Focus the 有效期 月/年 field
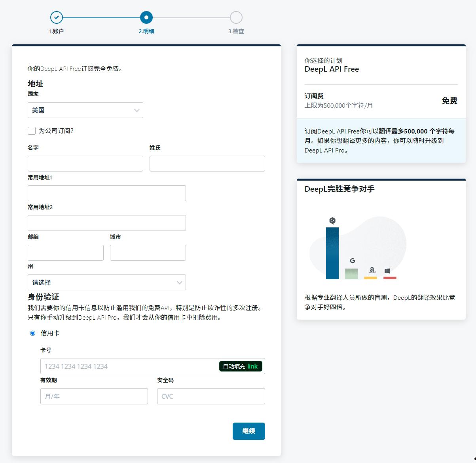The height and width of the screenshot is (463, 476). pos(94,396)
